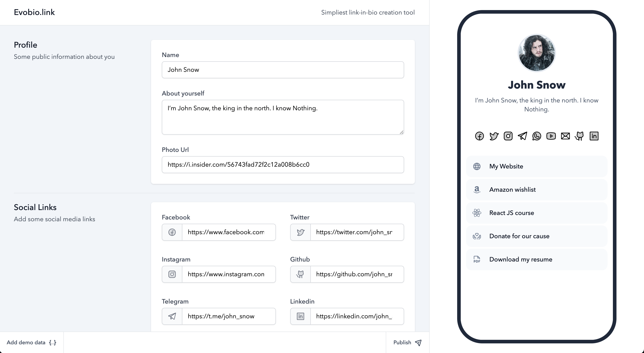This screenshot has height=353, width=644.
Task: Focus the Facebook URL field
Action: pyautogui.click(x=229, y=232)
